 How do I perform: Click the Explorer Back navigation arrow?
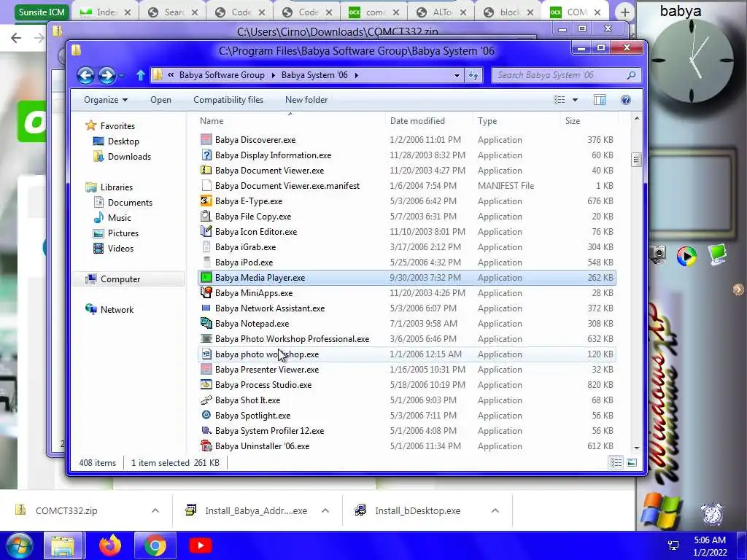(x=86, y=75)
